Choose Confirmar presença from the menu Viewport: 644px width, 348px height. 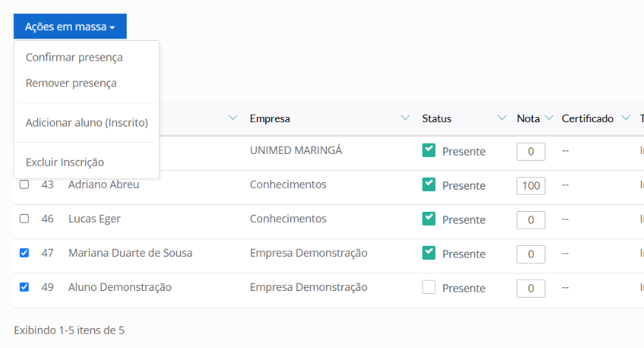point(74,57)
